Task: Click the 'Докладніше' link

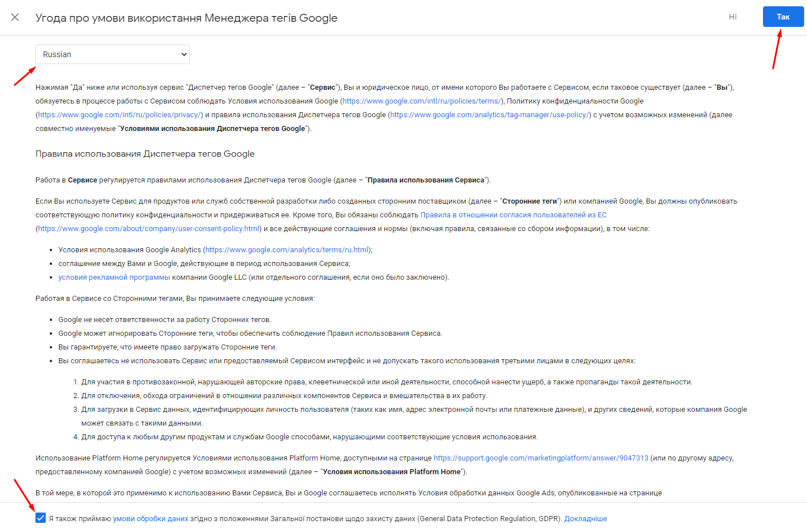Action: pos(585,519)
